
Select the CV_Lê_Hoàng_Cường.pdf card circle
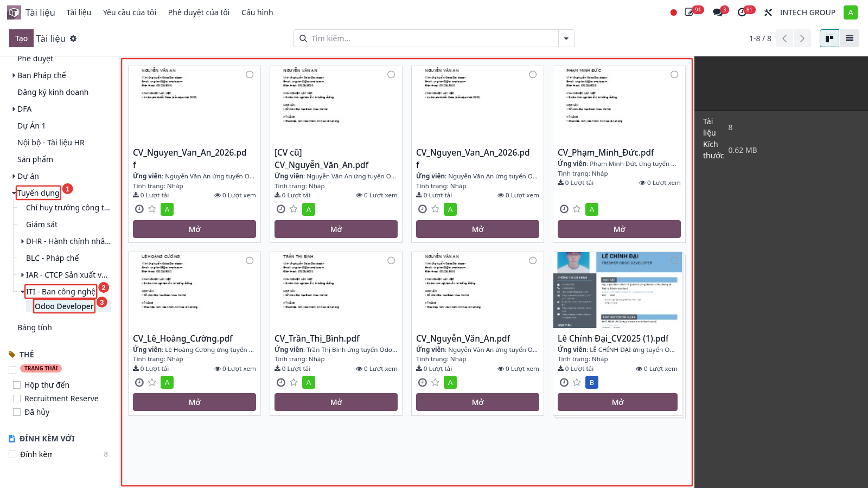click(250, 261)
